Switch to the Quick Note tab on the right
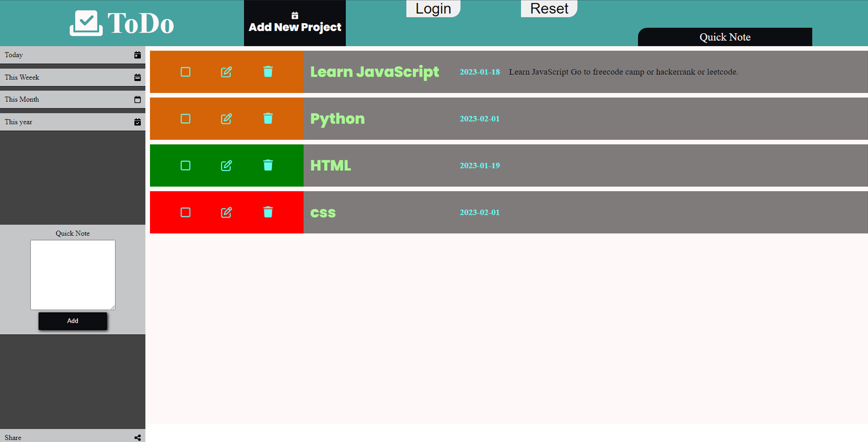The width and height of the screenshot is (868, 442). (x=724, y=37)
